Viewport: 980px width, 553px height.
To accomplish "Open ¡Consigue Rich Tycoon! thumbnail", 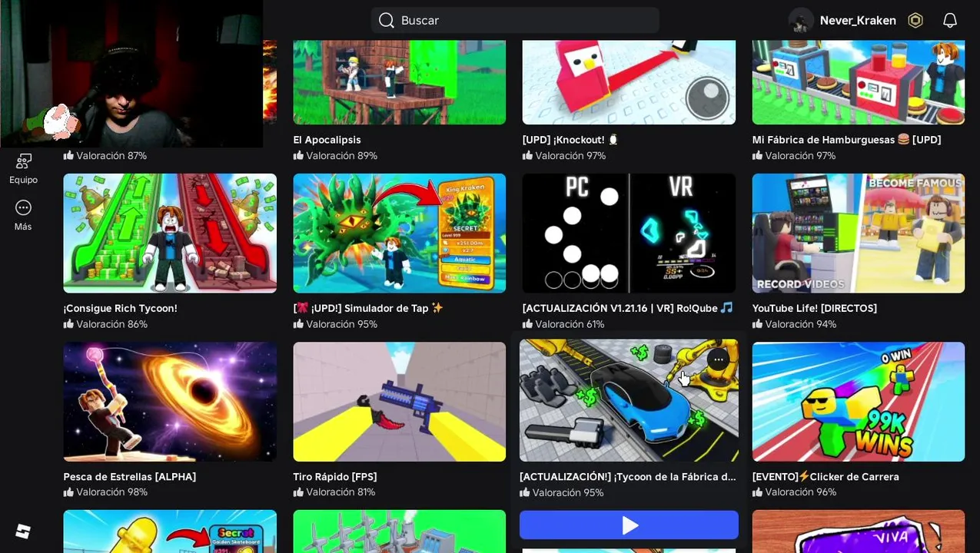I will pyautogui.click(x=170, y=233).
